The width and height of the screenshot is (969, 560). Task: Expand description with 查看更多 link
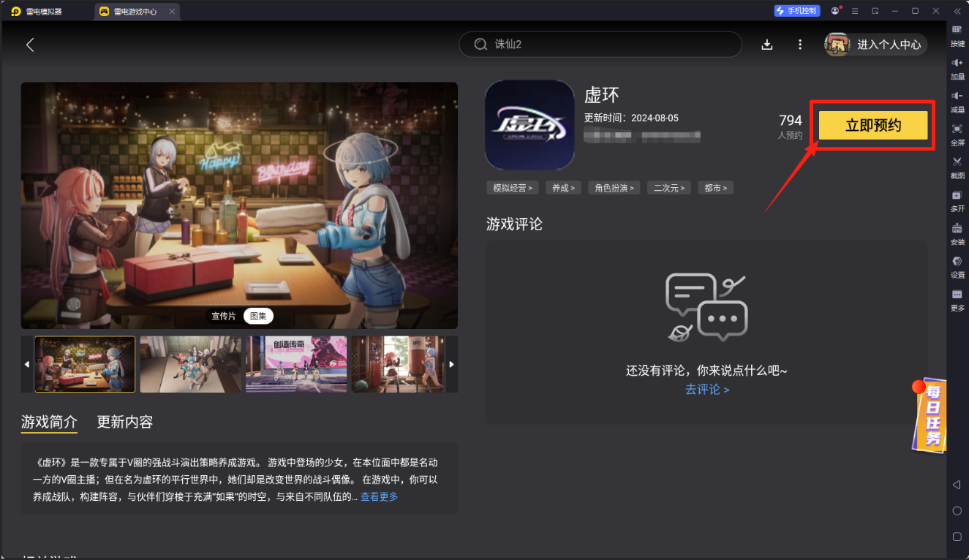(380, 497)
